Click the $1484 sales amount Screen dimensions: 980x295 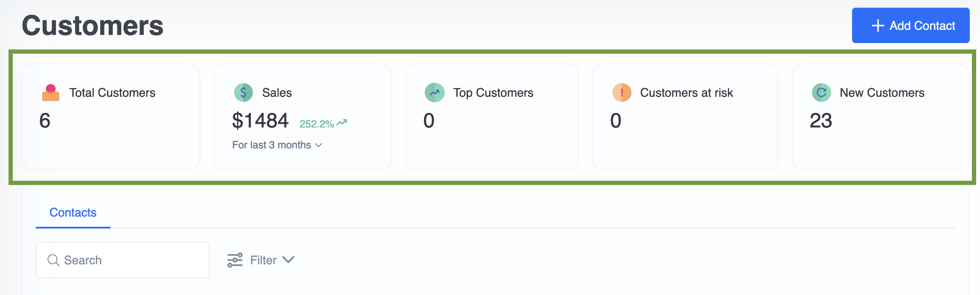tap(260, 120)
